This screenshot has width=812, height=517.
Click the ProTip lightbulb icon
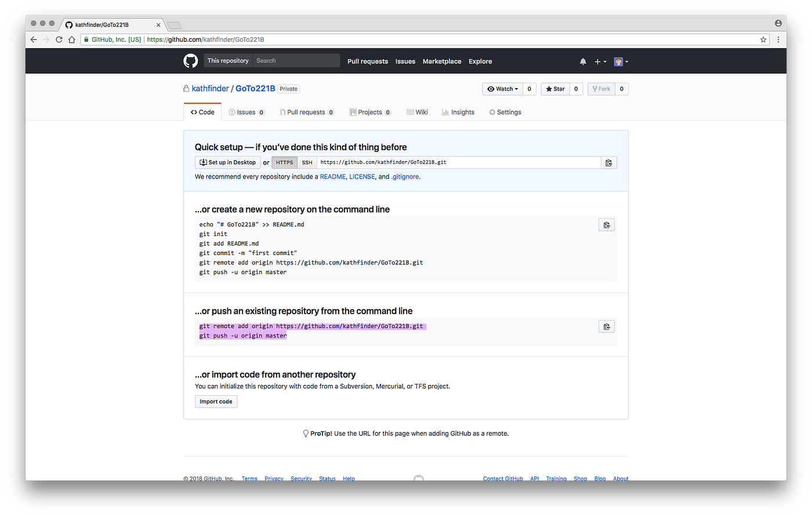point(306,433)
